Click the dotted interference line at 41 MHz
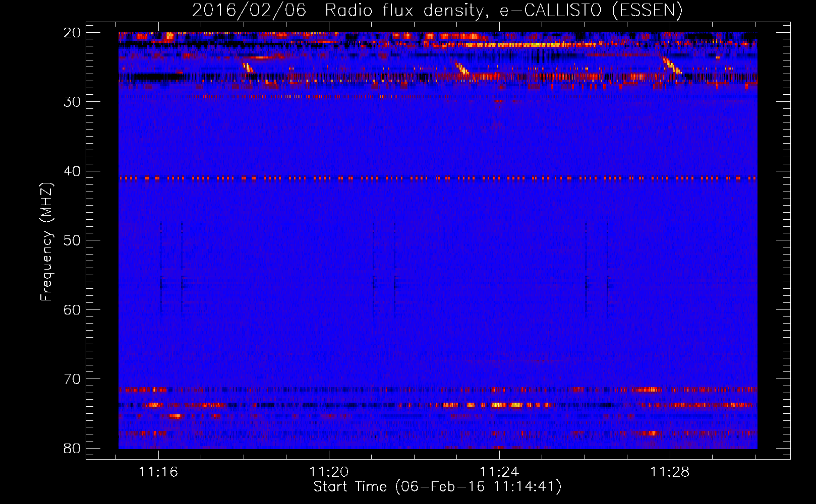This screenshot has height=504, width=816. tap(438, 178)
